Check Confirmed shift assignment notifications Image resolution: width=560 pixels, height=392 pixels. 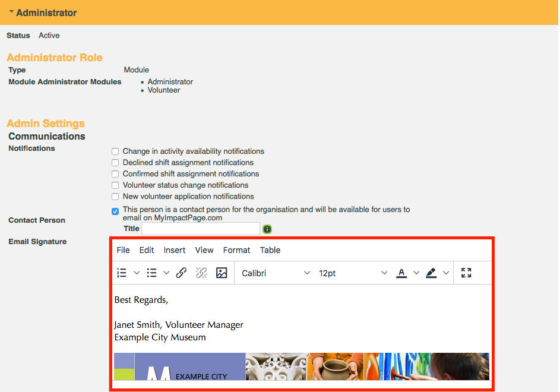[115, 174]
